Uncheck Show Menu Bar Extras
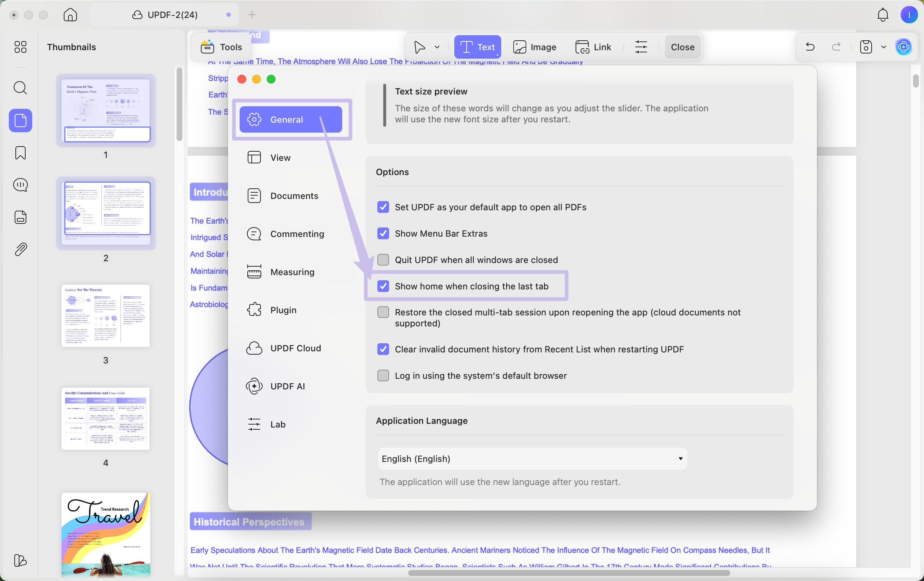This screenshot has width=924, height=581. 383,233
